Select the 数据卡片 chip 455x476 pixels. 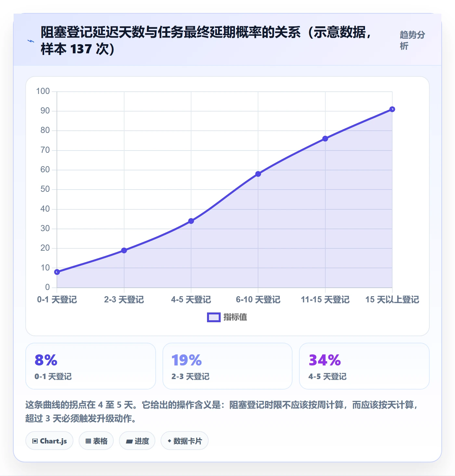click(x=185, y=441)
